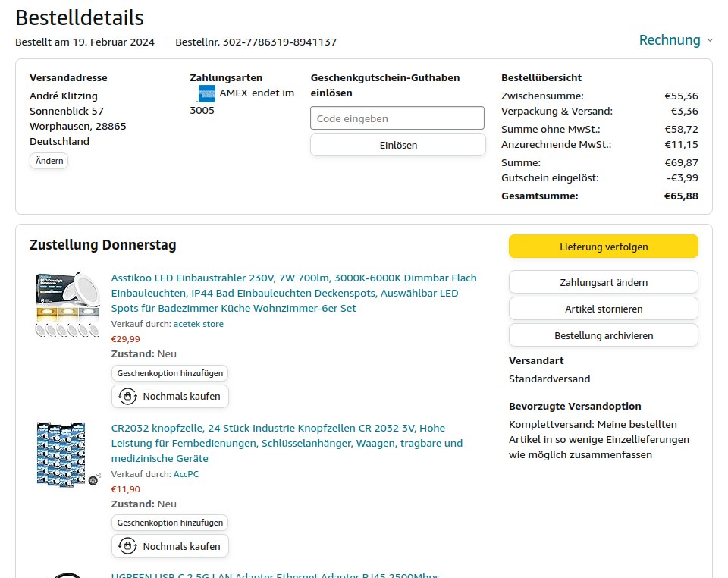Click the yellow Lieferung verfolgen button
The width and height of the screenshot is (728, 578).
[603, 247]
